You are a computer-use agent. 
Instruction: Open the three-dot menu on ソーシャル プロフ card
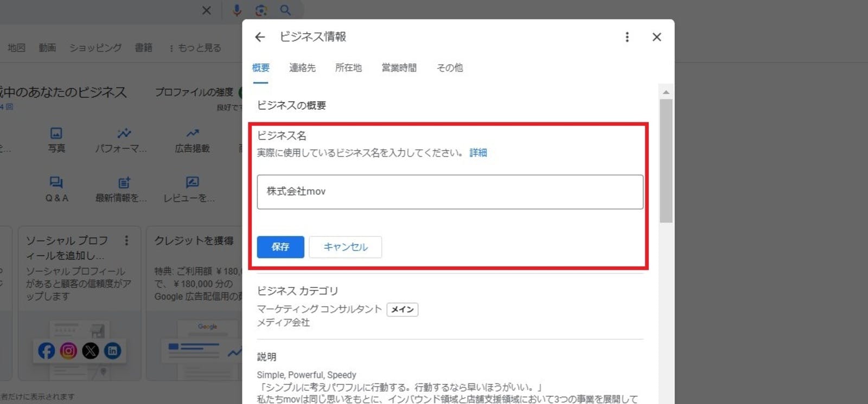point(126,240)
